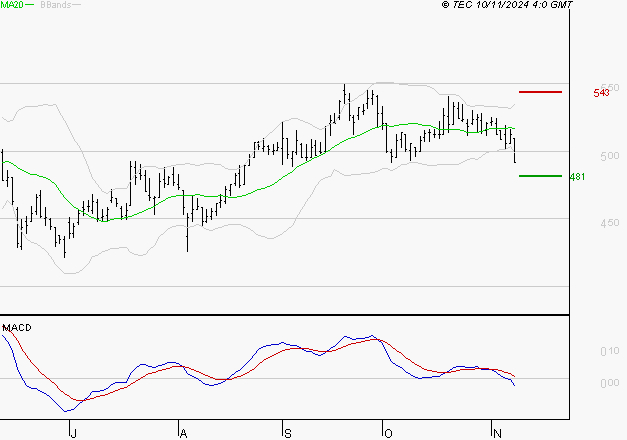Click the 500 price axis label
The image size is (627, 440).
[x=609, y=156]
